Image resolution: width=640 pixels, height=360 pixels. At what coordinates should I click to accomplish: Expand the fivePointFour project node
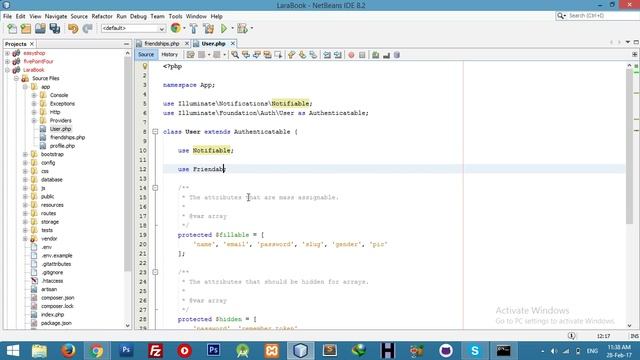(x=7, y=61)
